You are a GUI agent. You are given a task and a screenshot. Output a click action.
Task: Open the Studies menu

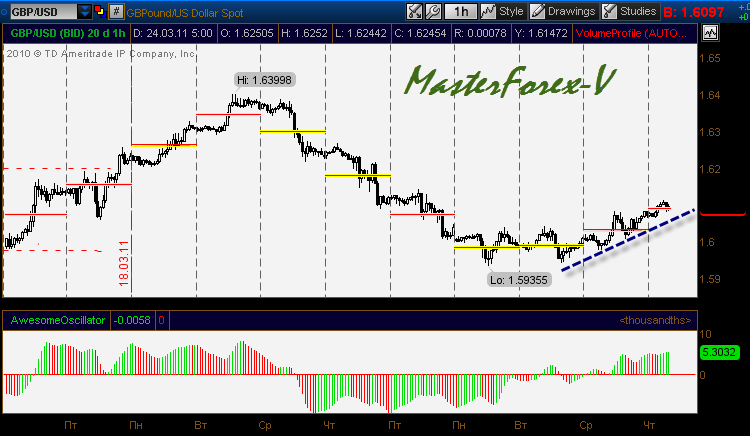[x=629, y=11]
